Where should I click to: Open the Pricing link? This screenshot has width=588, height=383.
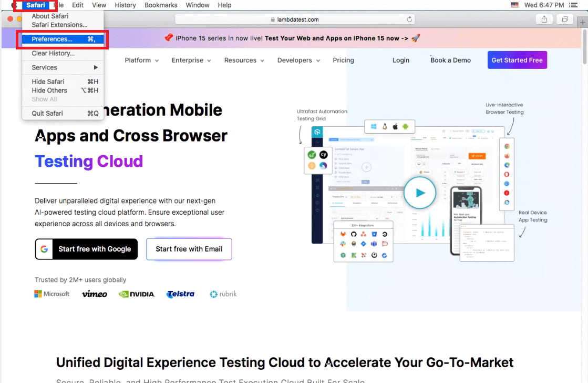[344, 60]
